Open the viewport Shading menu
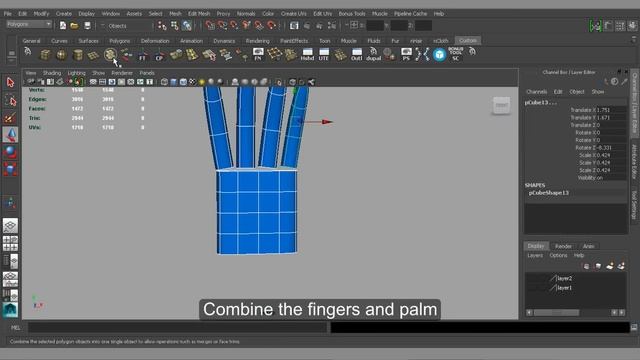The width and height of the screenshot is (640, 360). (52, 73)
